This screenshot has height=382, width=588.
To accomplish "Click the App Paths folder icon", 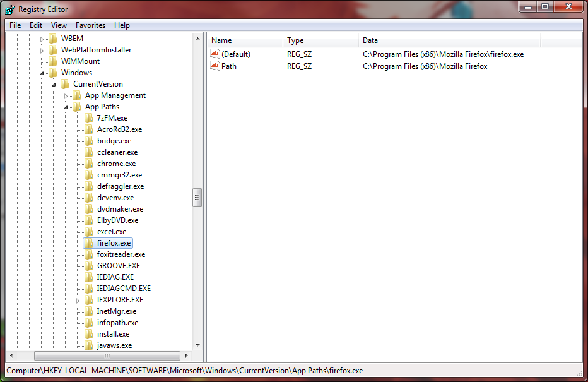I will pos(77,107).
